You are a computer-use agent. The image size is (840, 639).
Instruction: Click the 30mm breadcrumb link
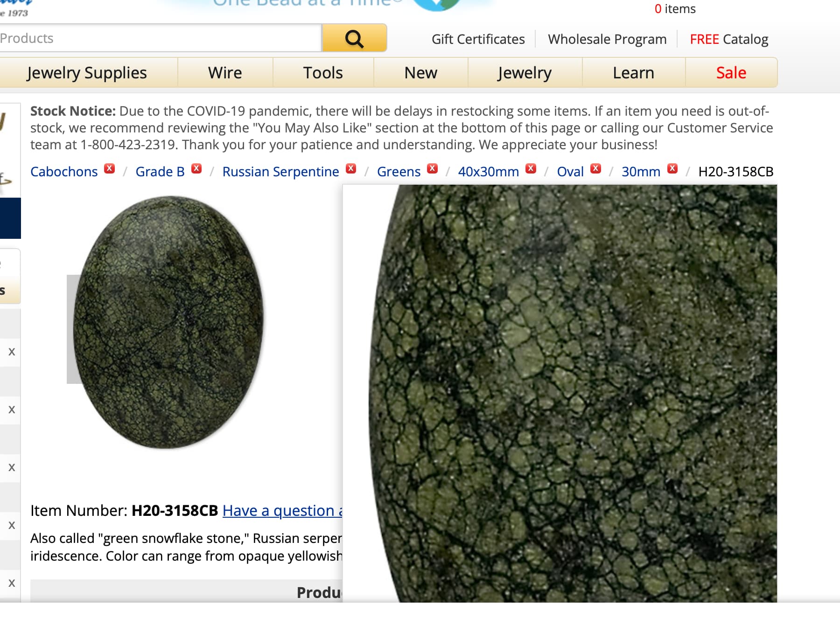click(x=641, y=172)
